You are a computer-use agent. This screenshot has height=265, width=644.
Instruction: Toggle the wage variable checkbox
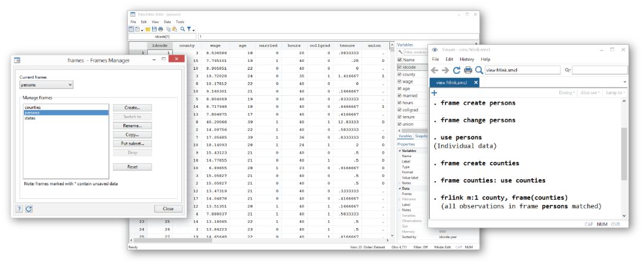tap(400, 82)
